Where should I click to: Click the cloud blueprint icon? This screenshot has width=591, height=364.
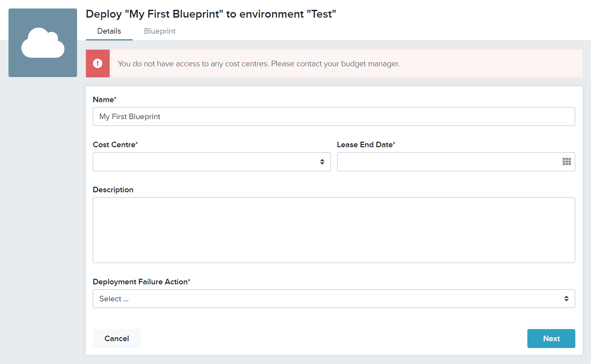(43, 43)
